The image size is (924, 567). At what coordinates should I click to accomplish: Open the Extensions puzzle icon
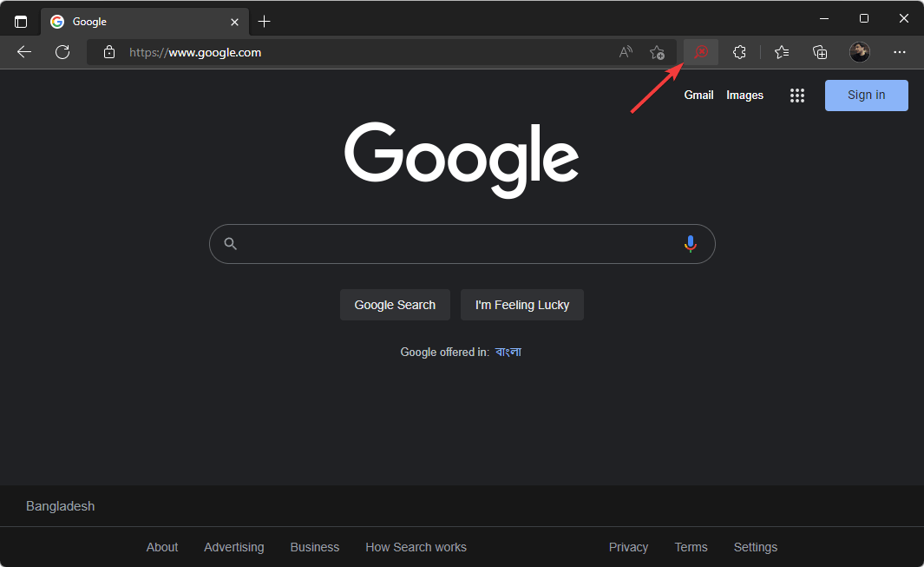(739, 52)
